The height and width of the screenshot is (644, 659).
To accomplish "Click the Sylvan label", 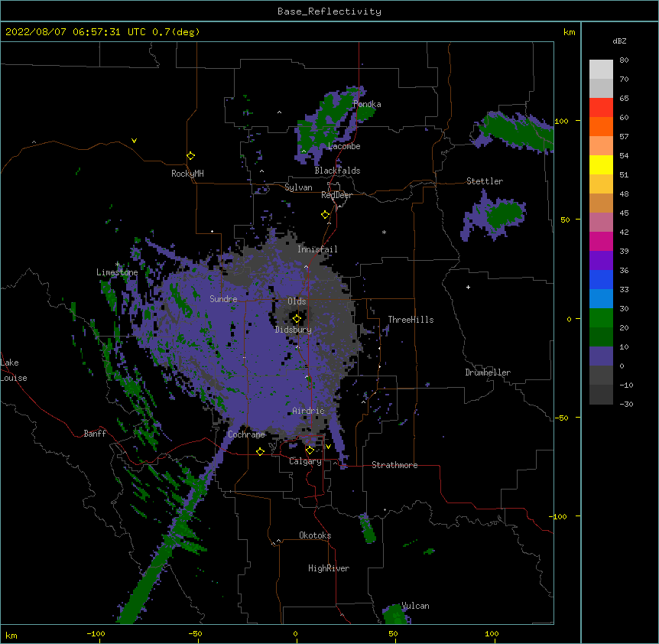I will (x=298, y=187).
